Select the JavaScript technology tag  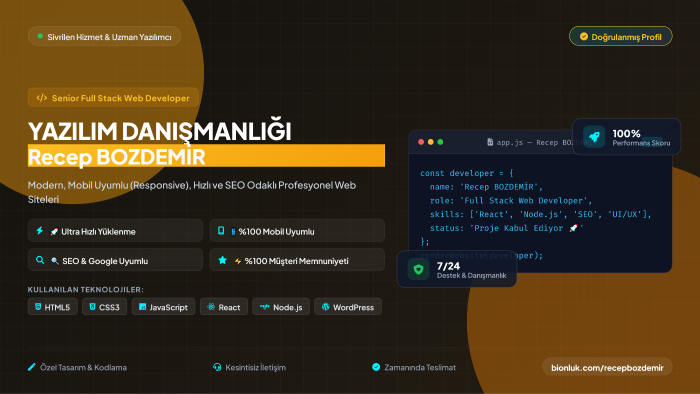click(163, 307)
